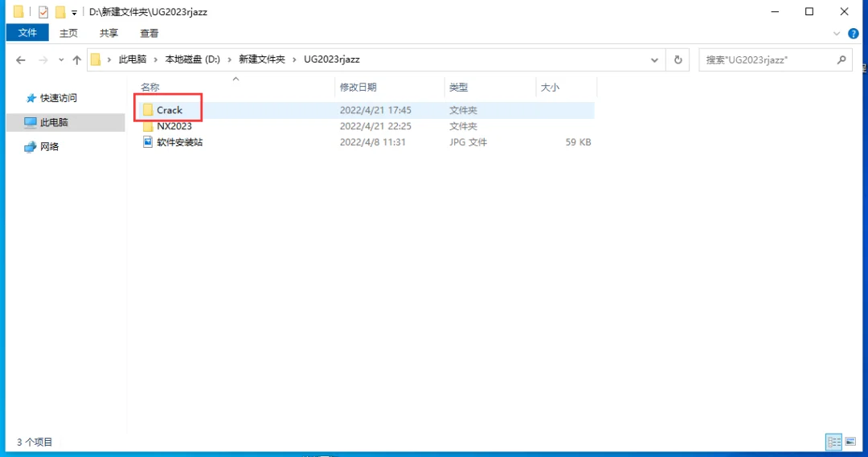Sort by the 大小 column header

coord(550,87)
